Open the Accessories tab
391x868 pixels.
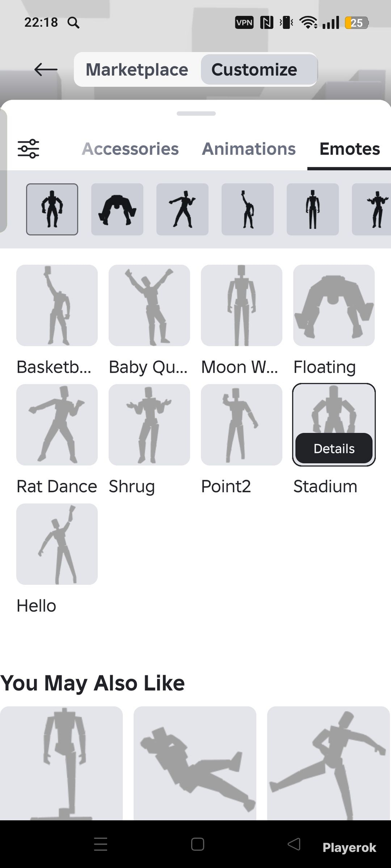pyautogui.click(x=130, y=149)
